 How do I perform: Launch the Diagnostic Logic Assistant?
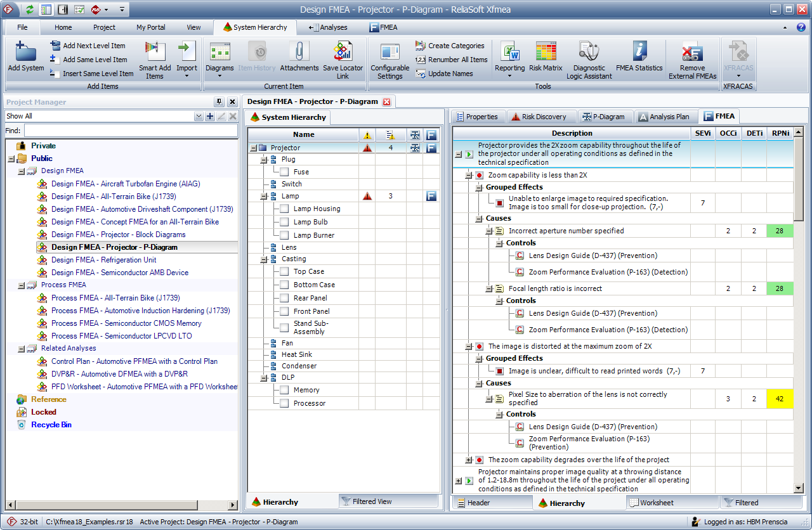[x=589, y=52]
